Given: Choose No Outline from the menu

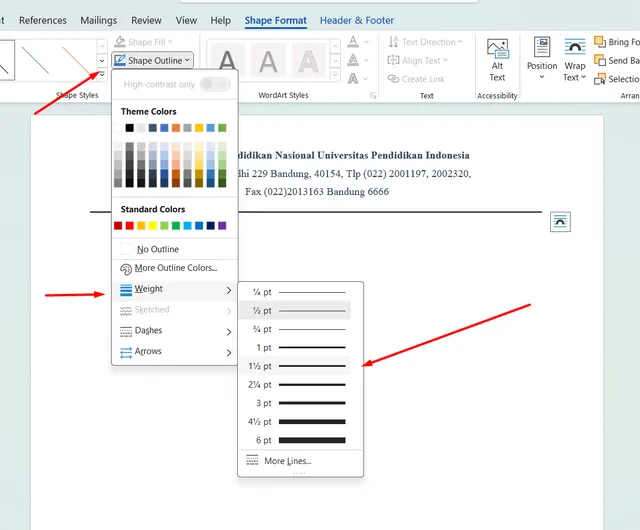Looking at the screenshot, I should 157,249.
